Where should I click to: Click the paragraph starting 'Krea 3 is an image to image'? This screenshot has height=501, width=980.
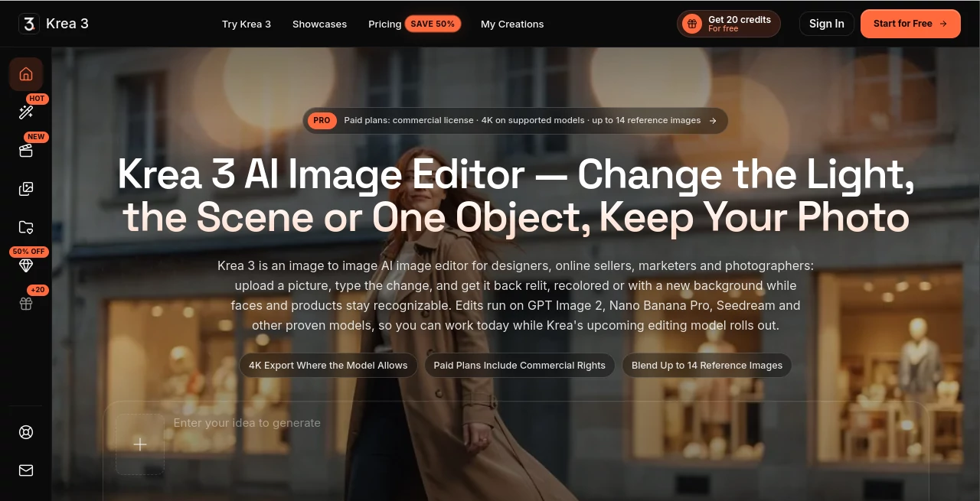point(515,295)
